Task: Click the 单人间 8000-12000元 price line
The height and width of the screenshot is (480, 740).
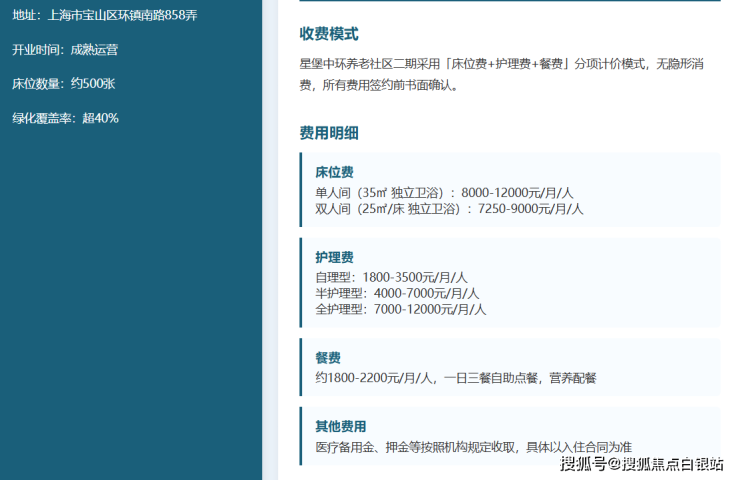Action: [444, 193]
